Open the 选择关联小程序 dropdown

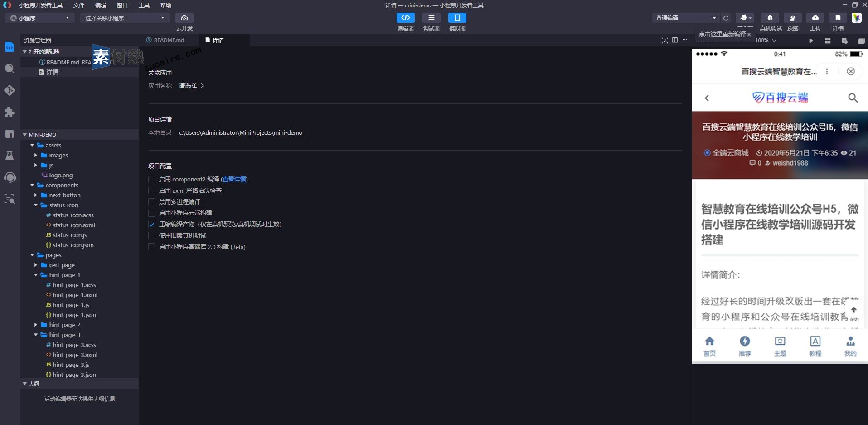click(x=125, y=18)
